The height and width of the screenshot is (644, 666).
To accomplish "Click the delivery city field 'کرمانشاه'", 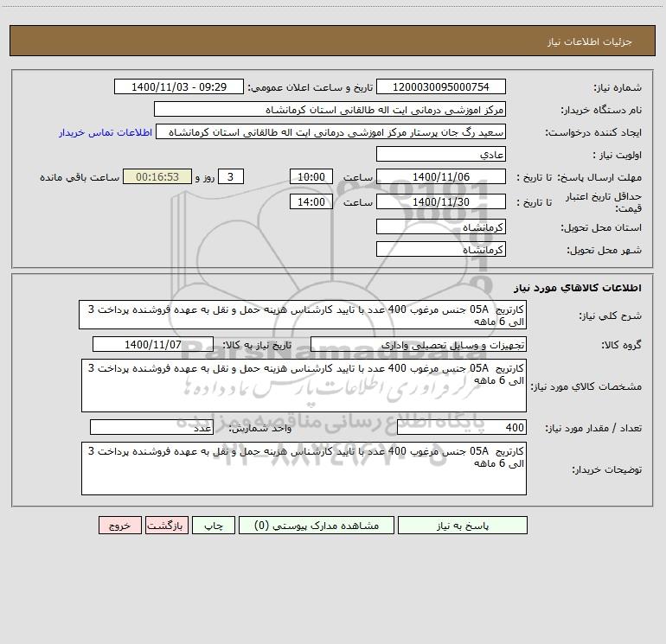I will pos(441,249).
